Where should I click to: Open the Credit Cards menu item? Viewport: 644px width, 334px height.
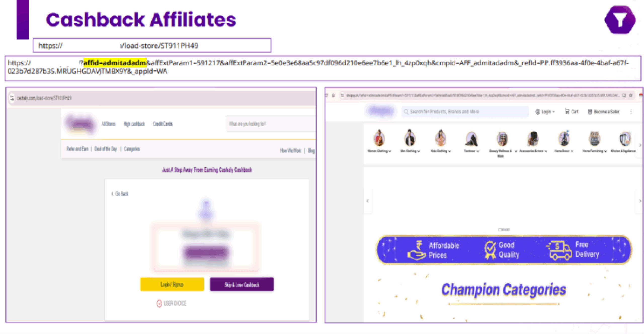pyautogui.click(x=163, y=124)
